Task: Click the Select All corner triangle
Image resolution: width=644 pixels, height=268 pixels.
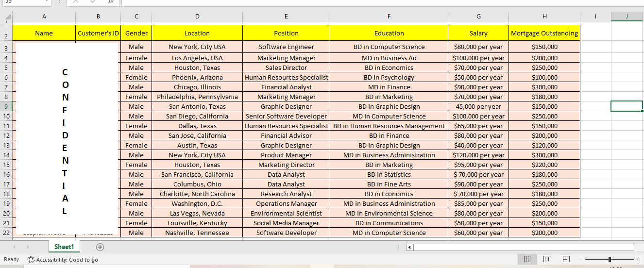Action: [x=7, y=17]
